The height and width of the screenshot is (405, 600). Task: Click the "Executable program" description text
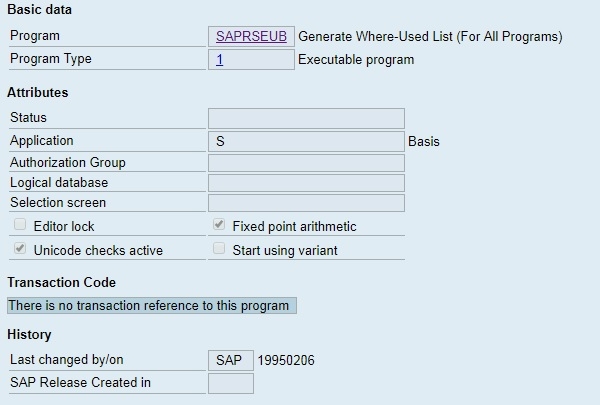click(x=356, y=59)
